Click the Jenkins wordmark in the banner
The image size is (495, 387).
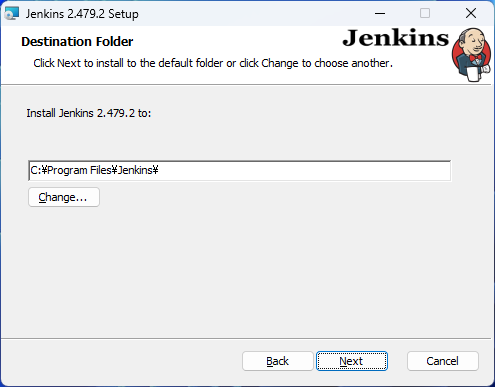tap(396, 38)
